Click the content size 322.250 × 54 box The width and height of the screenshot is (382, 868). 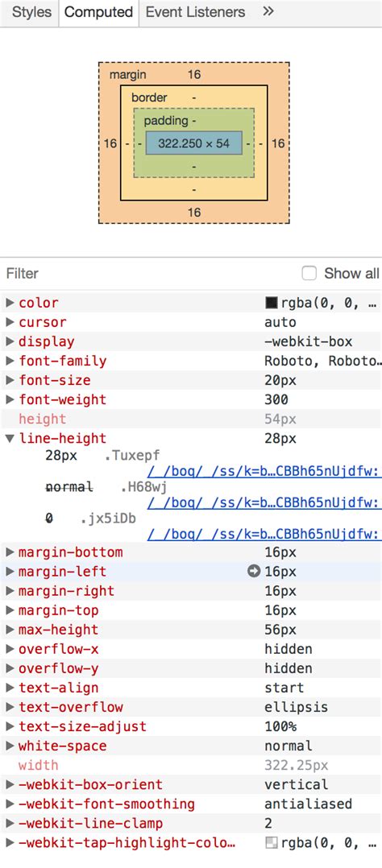(x=194, y=143)
